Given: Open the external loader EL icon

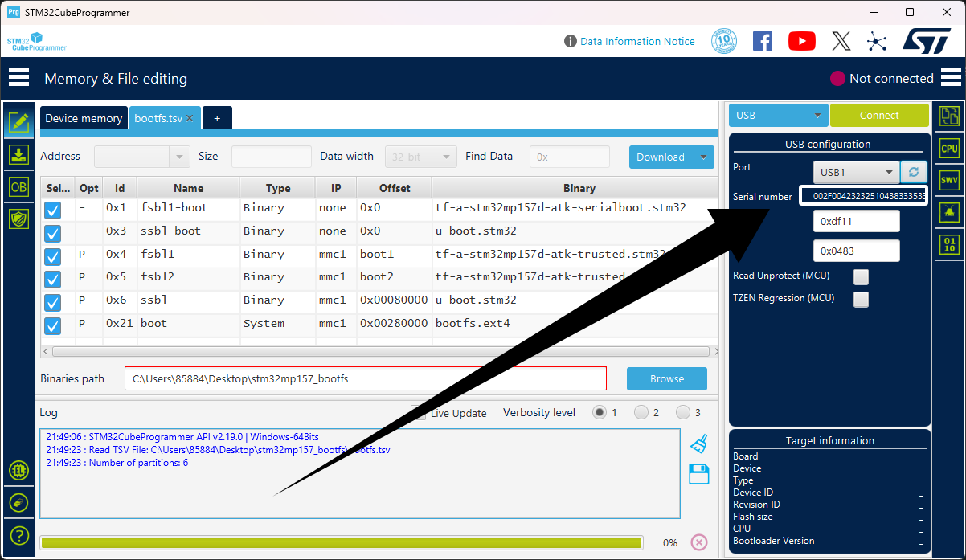Looking at the screenshot, I should tap(18, 471).
